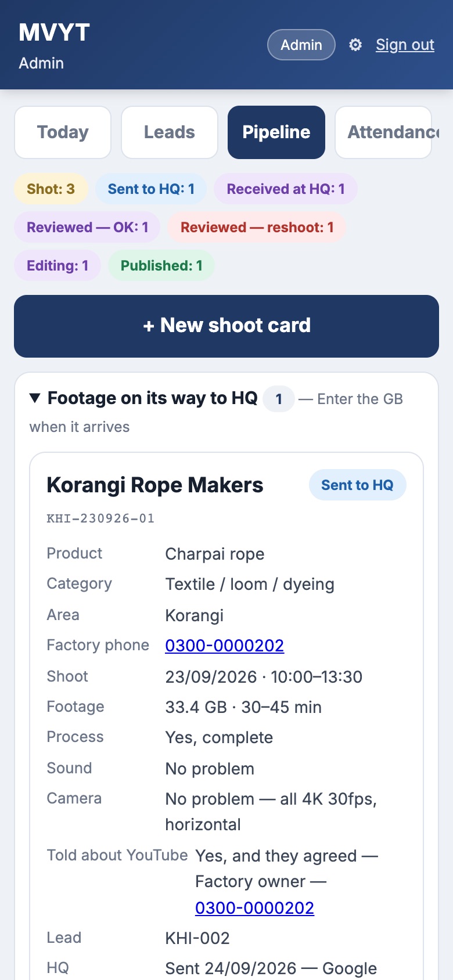Switch to the Today tab

pyautogui.click(x=63, y=132)
